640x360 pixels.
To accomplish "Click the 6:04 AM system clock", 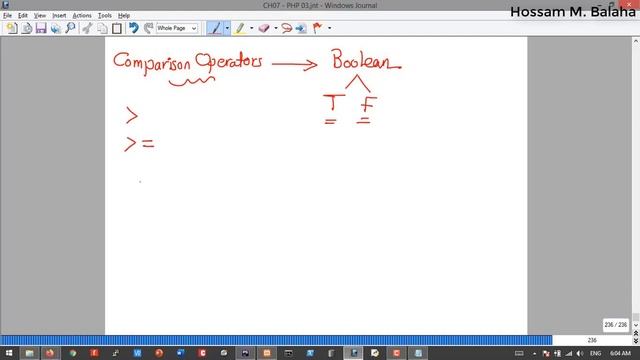I will tap(620, 353).
